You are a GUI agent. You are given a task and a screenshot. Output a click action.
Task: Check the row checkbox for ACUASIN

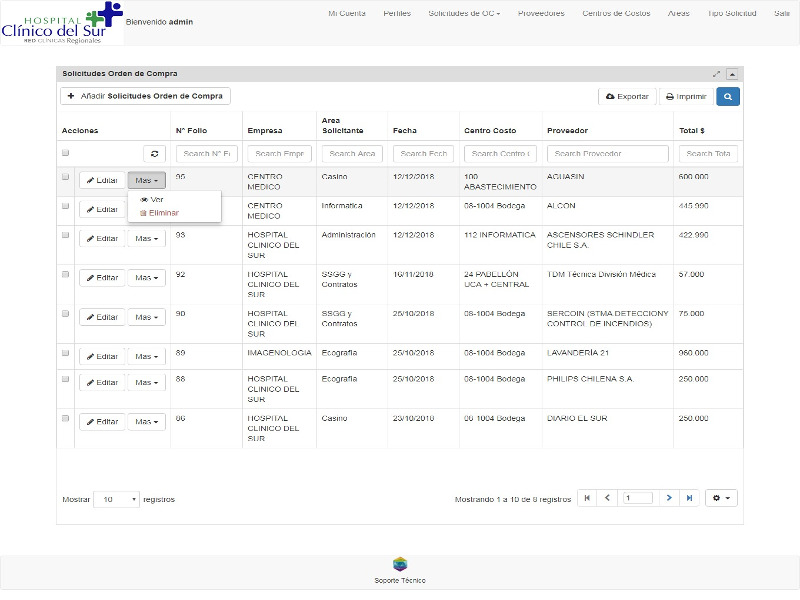click(x=66, y=177)
